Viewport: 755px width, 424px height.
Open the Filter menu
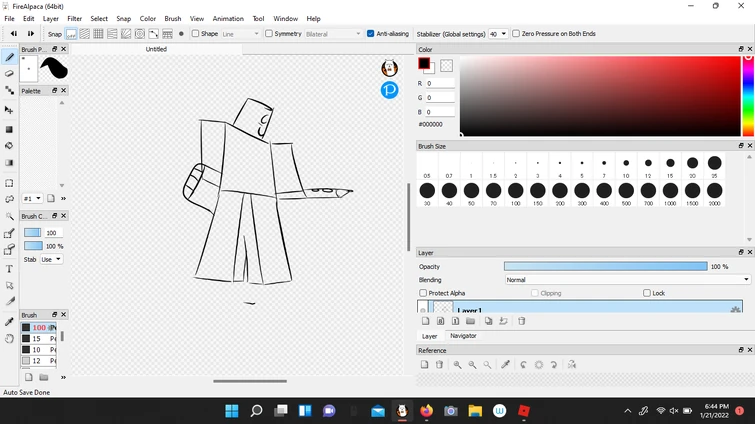tap(74, 18)
